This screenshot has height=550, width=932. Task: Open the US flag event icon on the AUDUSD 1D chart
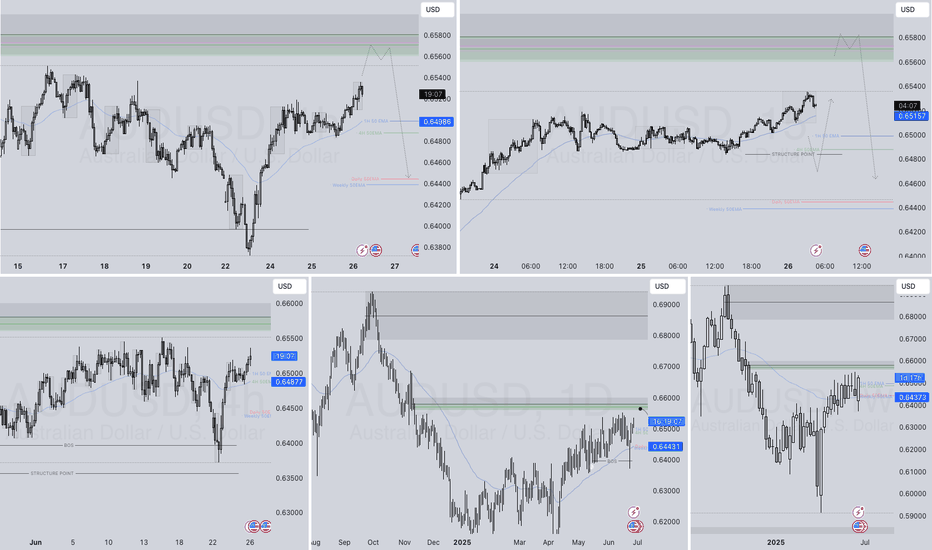click(x=635, y=526)
